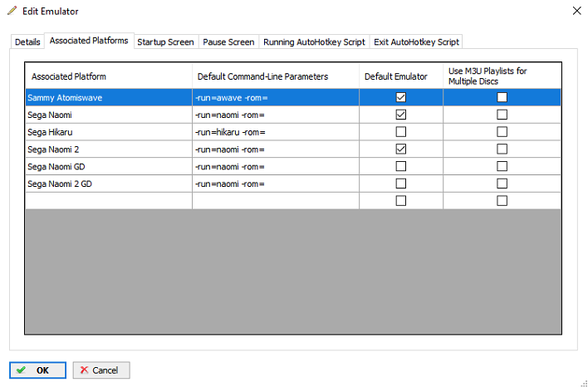
Task: Uncheck Default Emulator for Sega Naomi 2
Action: click(x=401, y=149)
